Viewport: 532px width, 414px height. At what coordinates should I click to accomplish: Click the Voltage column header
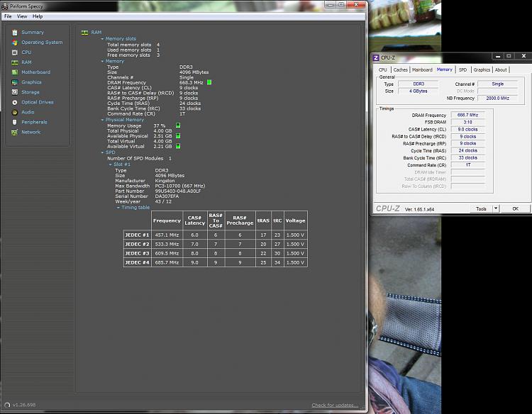(295, 220)
